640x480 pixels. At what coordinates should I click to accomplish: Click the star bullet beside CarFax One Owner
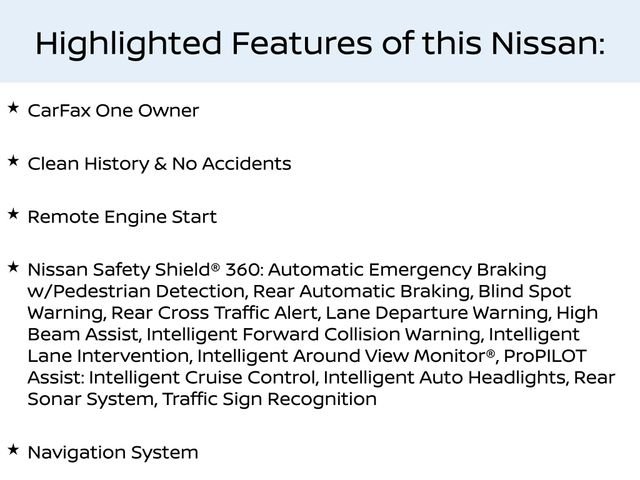coord(13,106)
